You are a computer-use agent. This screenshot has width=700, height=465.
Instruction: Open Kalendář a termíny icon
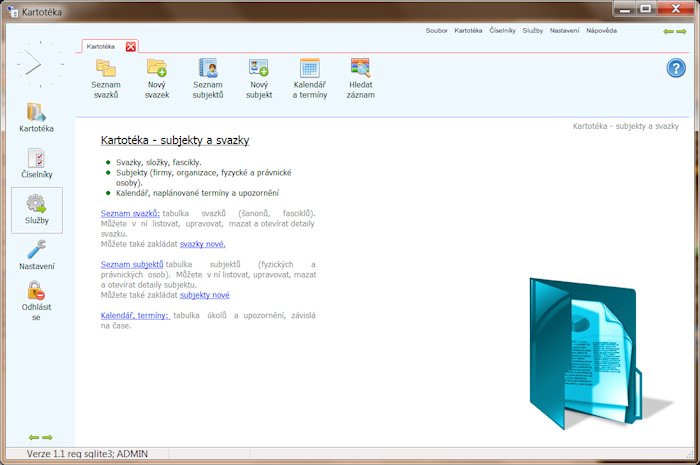(x=310, y=79)
